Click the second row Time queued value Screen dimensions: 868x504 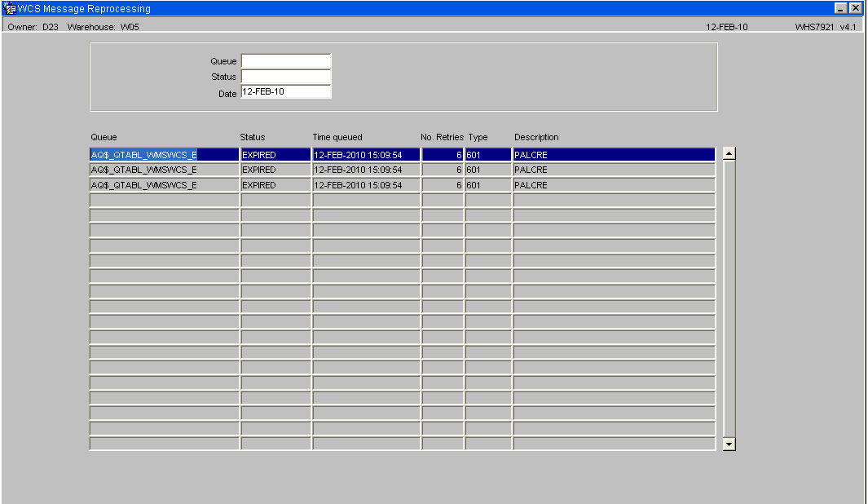pyautogui.click(x=366, y=170)
